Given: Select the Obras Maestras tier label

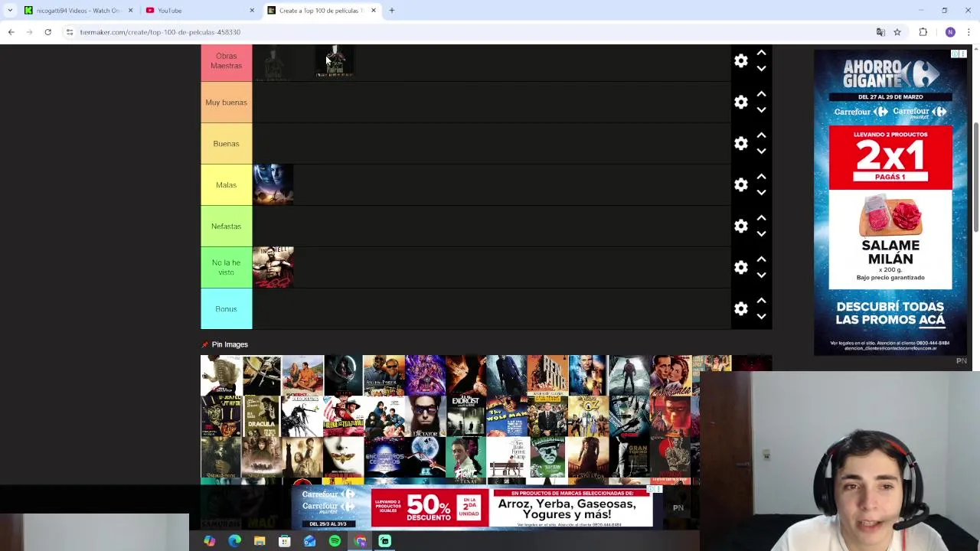Looking at the screenshot, I should click(226, 61).
